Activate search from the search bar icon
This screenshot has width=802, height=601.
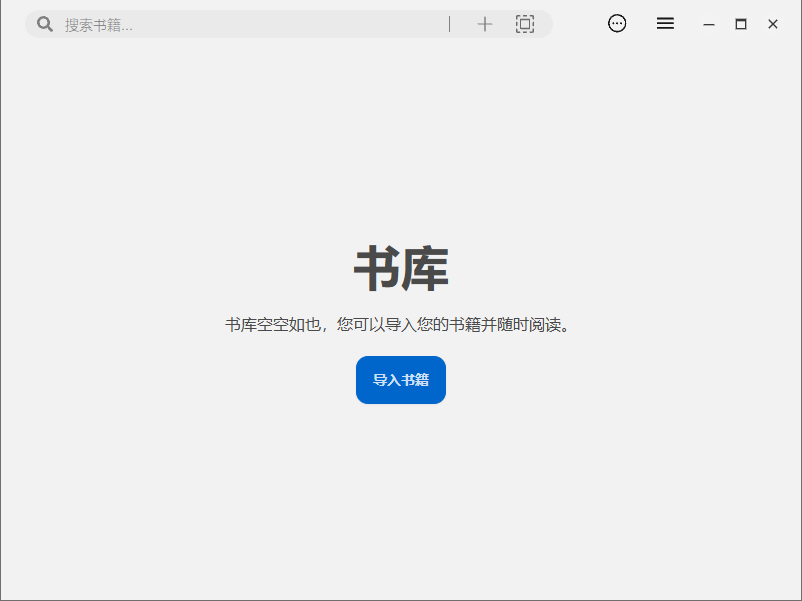(45, 23)
